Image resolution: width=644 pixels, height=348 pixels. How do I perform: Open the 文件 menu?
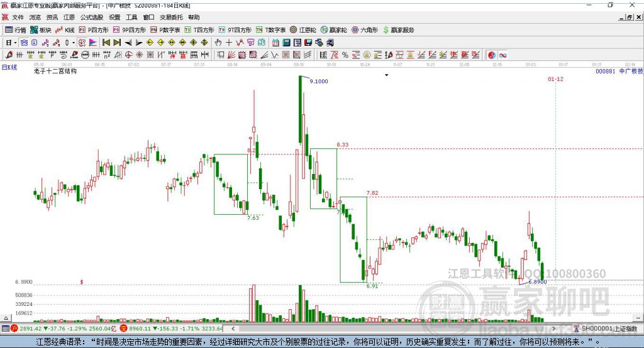pos(18,17)
